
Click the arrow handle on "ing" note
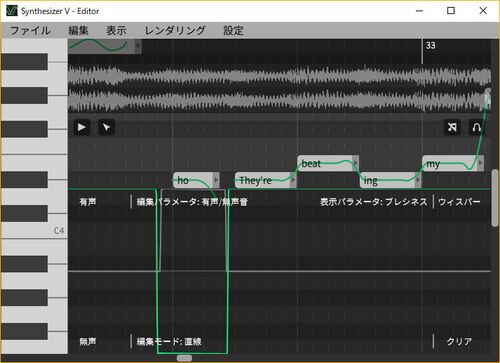click(x=418, y=180)
